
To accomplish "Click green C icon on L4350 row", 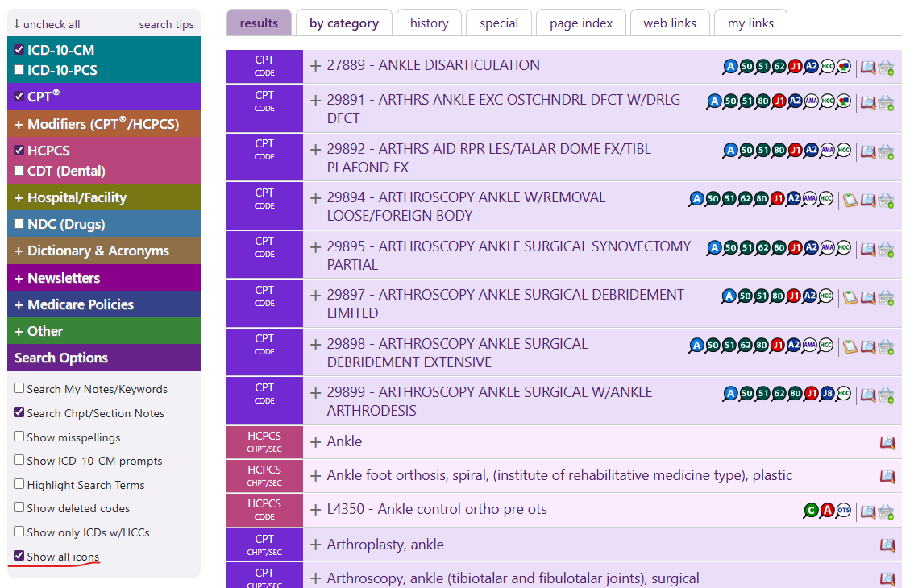I will click(811, 511).
